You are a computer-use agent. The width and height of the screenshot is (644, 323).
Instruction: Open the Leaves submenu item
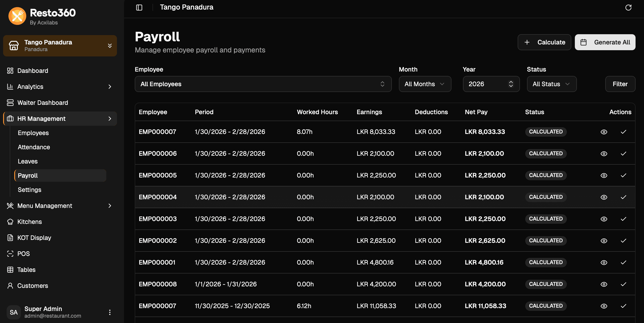click(x=28, y=161)
